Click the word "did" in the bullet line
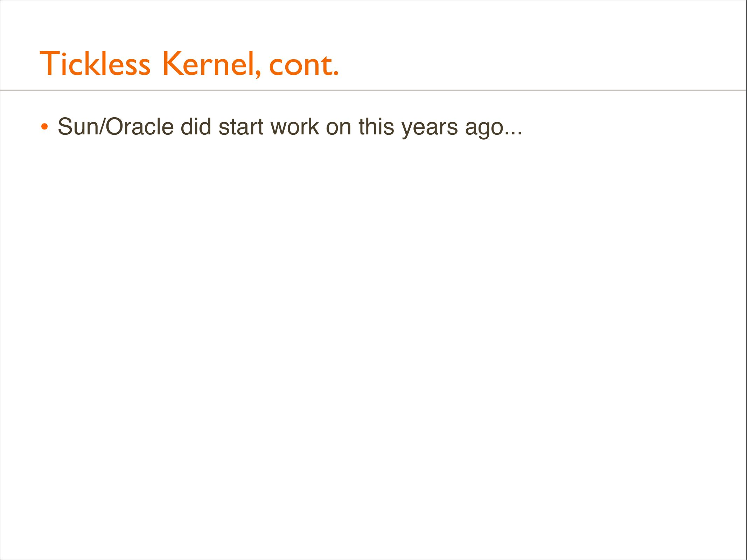Screen dimensions: 747x560 (196, 127)
